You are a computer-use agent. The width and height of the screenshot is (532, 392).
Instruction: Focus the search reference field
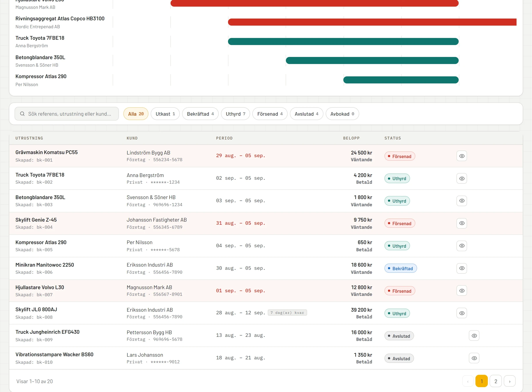click(67, 114)
